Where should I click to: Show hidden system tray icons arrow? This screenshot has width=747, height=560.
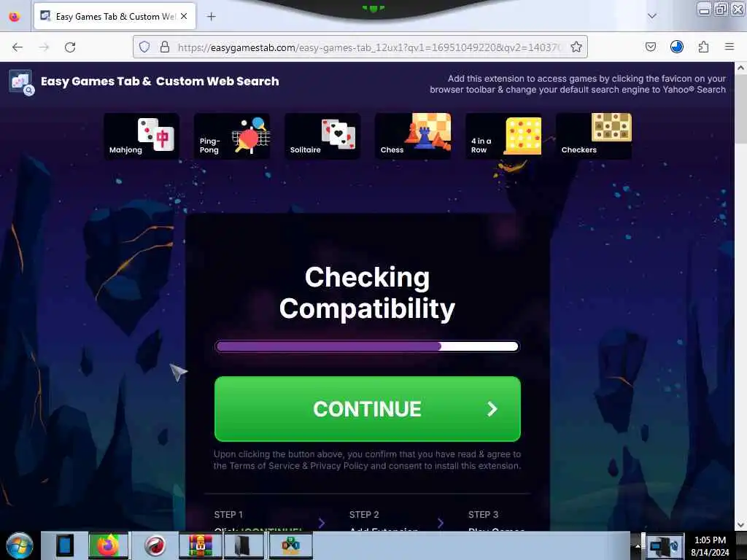(638, 545)
